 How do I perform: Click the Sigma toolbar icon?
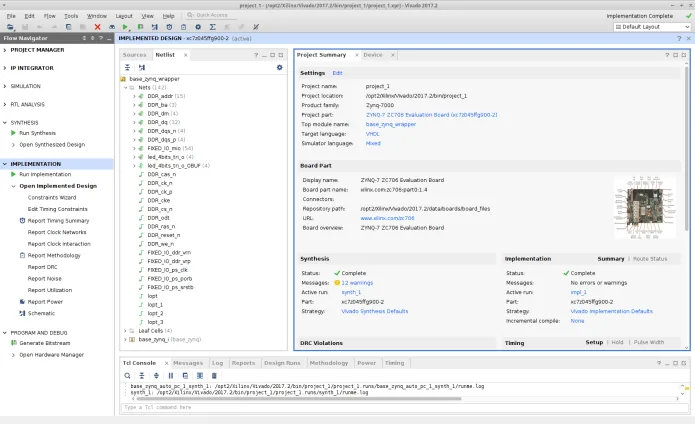213,27
